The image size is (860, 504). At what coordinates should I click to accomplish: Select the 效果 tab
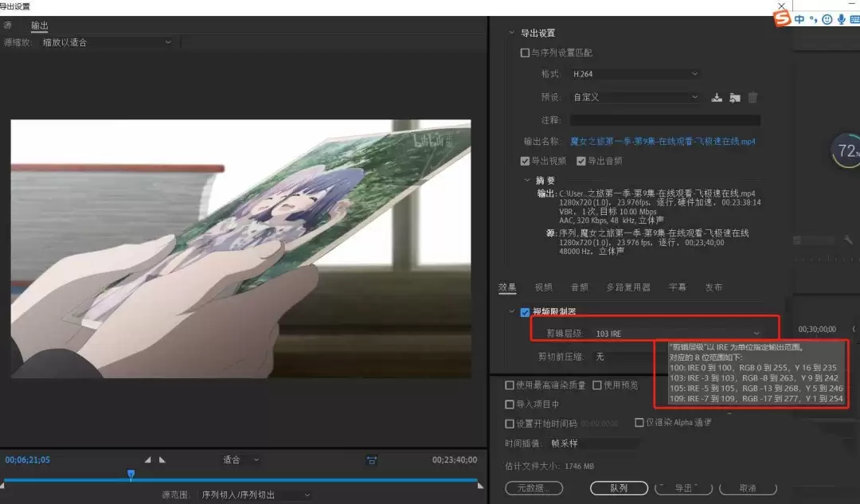tap(507, 287)
